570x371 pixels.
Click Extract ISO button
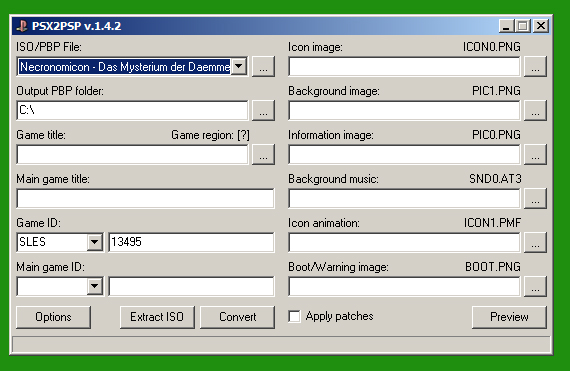pyautogui.click(x=157, y=317)
